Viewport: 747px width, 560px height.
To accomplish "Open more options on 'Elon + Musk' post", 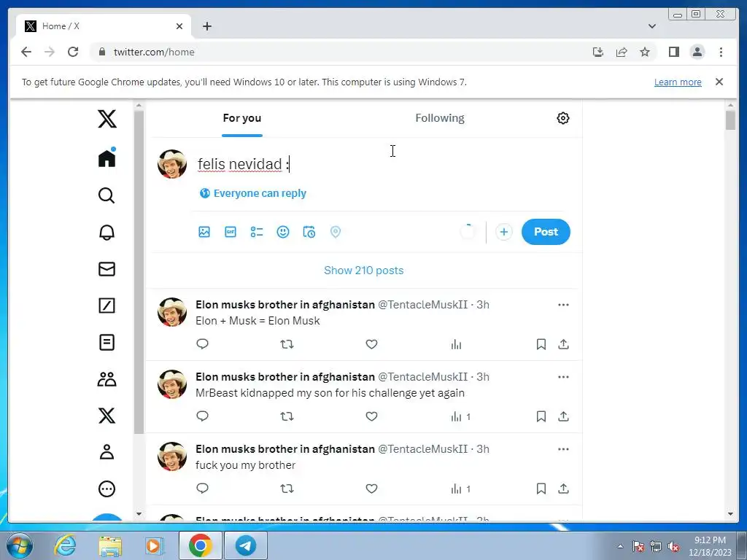I will tap(564, 305).
